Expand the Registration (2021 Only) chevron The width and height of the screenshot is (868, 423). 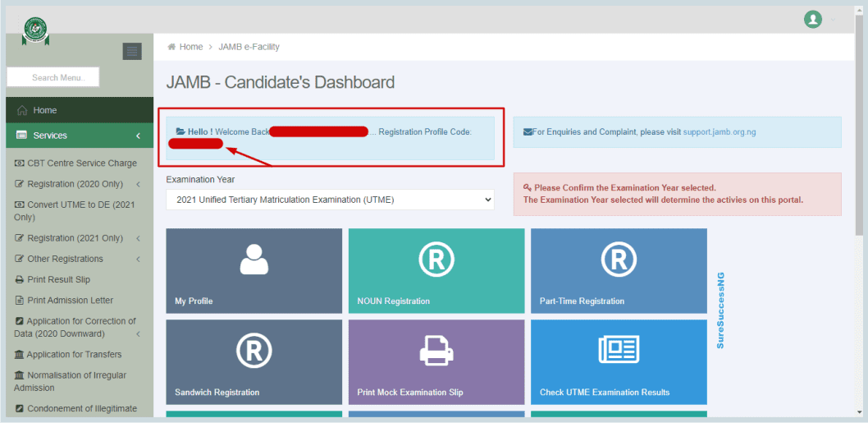point(138,238)
